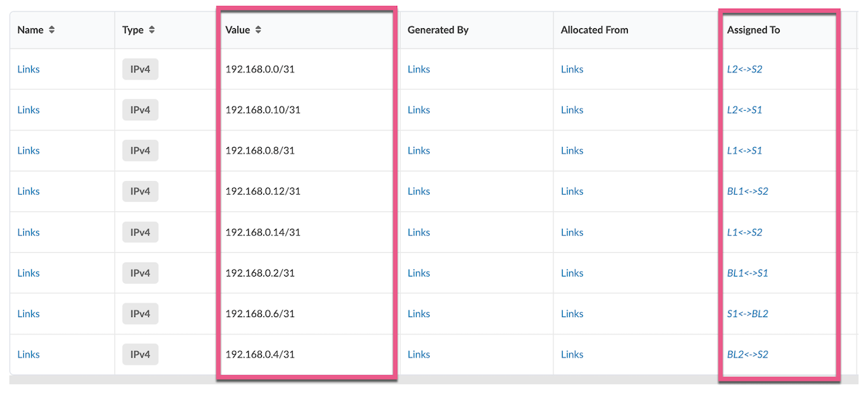This screenshot has height=396, width=868.
Task: Click IPv4 badge in the S1<->BL2 row
Action: pyautogui.click(x=140, y=313)
